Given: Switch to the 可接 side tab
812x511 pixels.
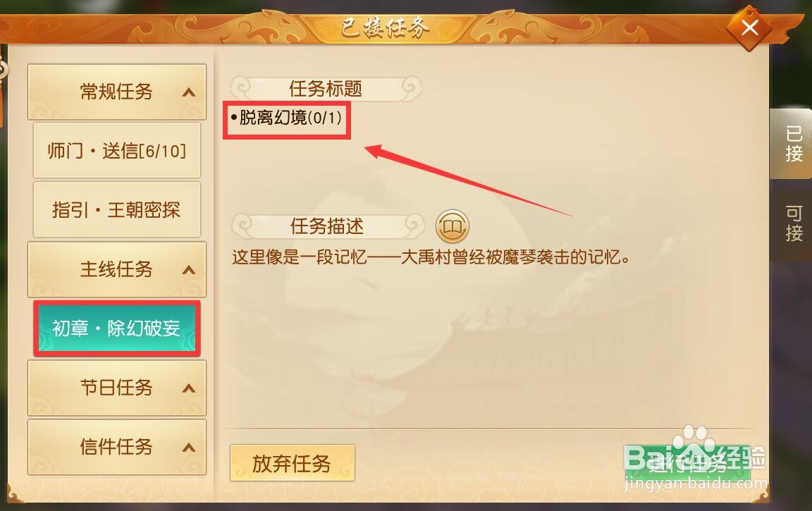Looking at the screenshot, I should click(x=792, y=223).
